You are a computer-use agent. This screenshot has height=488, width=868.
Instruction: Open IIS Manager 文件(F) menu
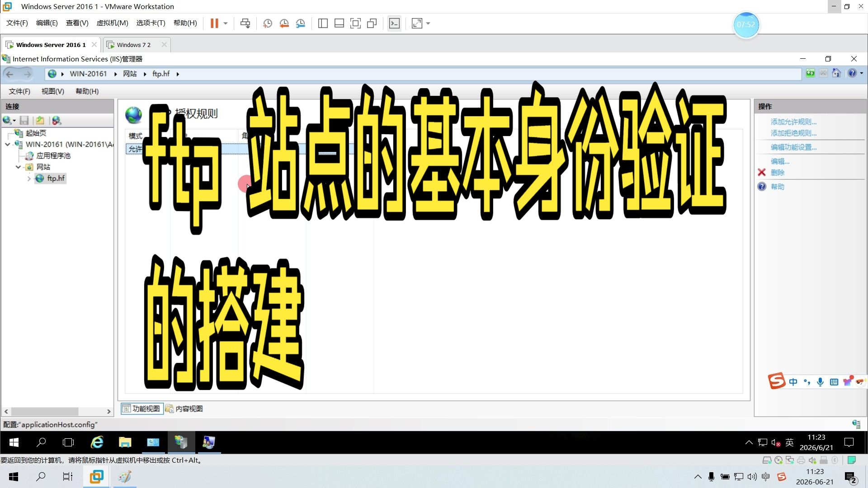tap(19, 91)
